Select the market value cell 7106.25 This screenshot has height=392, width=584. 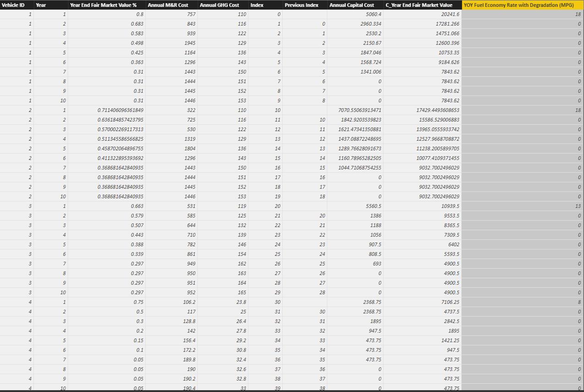[423, 302]
